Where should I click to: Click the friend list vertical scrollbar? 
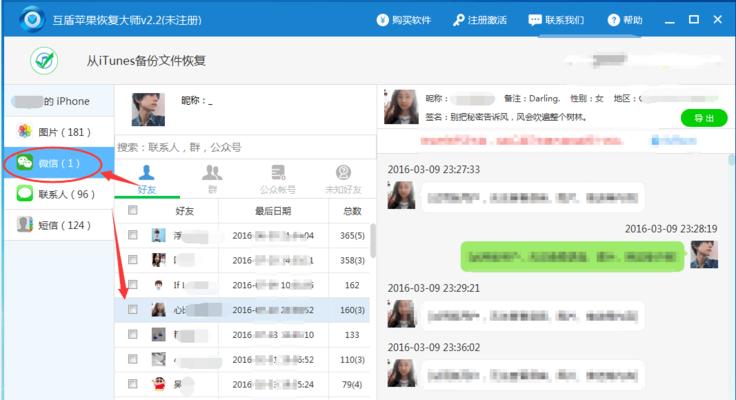(373, 240)
